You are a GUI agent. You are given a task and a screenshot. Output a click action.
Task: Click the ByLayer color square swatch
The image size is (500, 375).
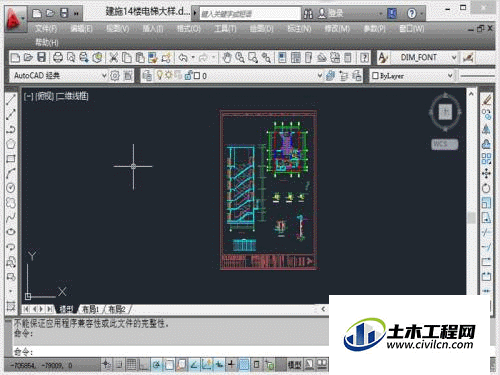[375, 76]
